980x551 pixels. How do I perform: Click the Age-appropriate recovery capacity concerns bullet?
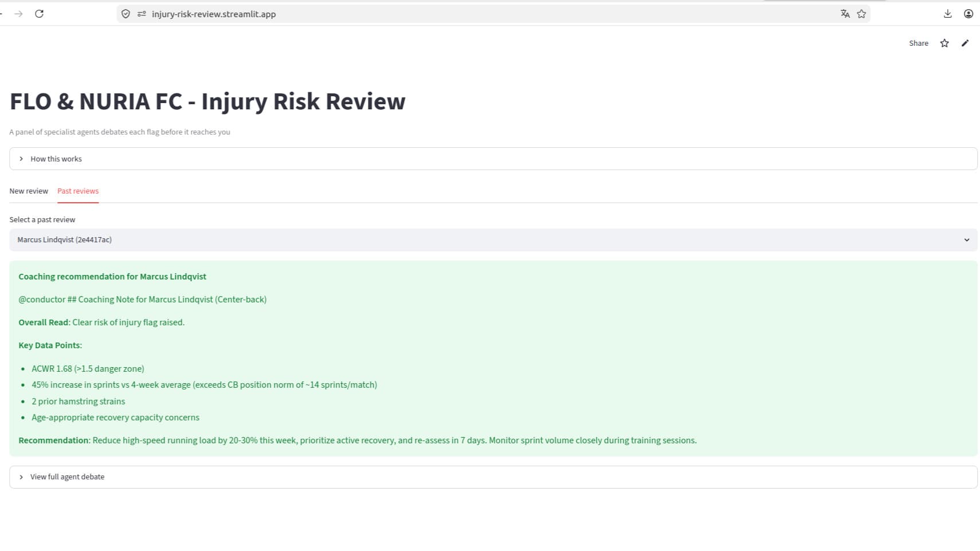click(115, 418)
